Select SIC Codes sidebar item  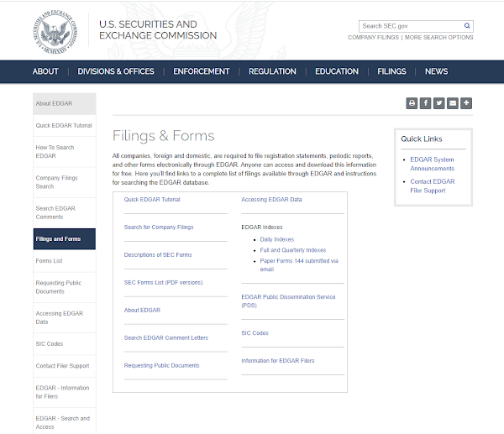click(65, 343)
